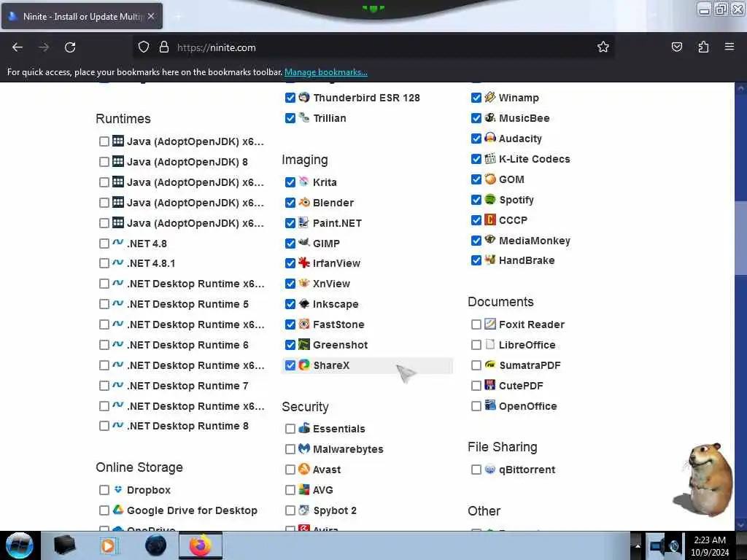Screen dimensions: 747x560
Task: Click the Dropbox icon
Action: click(118, 489)
